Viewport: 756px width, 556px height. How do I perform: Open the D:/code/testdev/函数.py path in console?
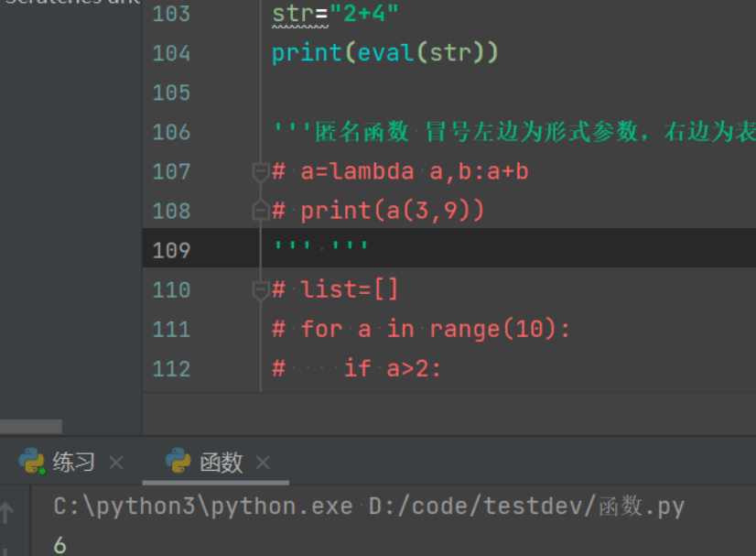pos(526,507)
